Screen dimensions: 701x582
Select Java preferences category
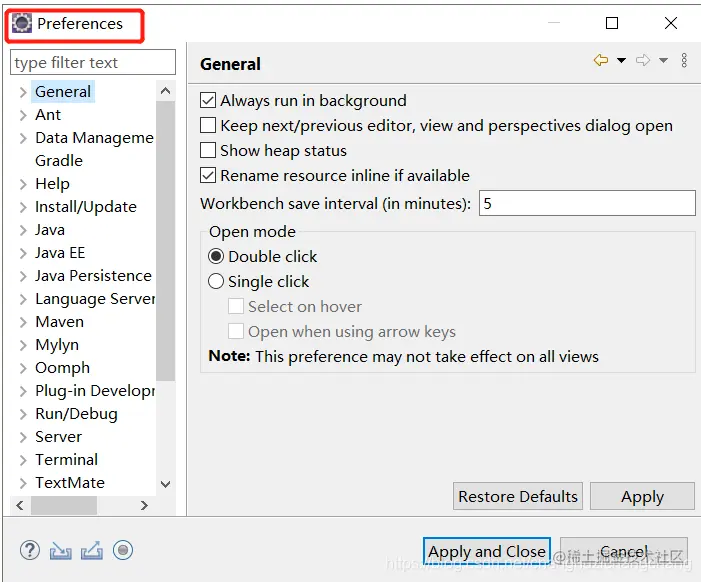tap(50, 230)
